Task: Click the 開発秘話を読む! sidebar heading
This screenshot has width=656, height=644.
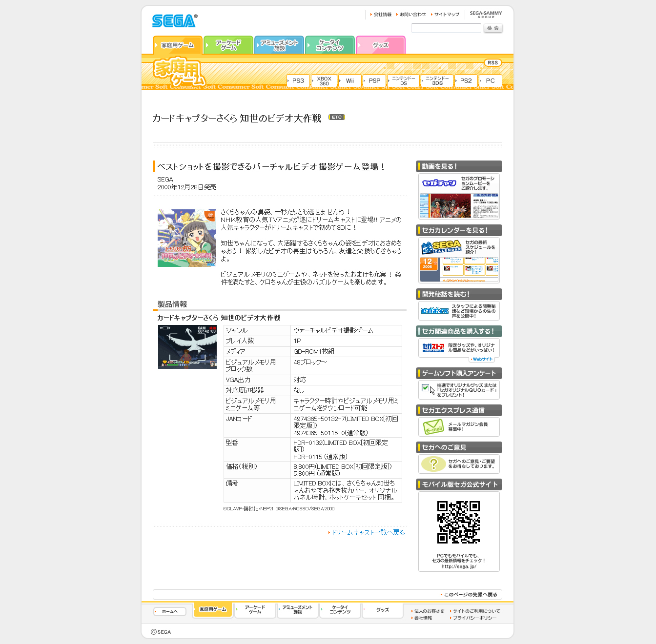Action: 459,294
